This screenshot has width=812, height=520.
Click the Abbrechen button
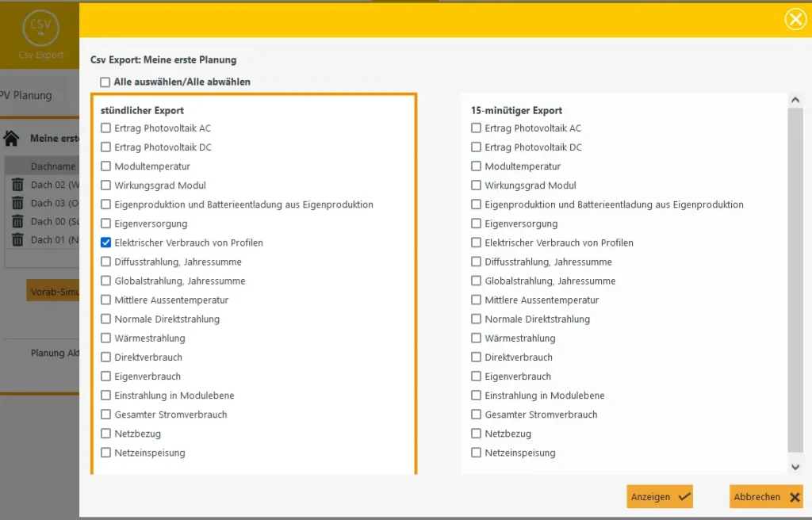coord(765,497)
